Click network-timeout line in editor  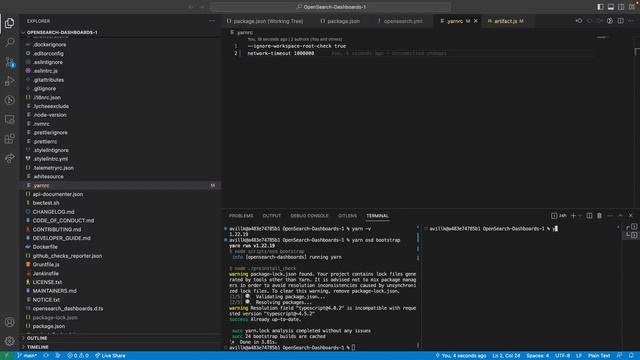pyautogui.click(x=280, y=53)
